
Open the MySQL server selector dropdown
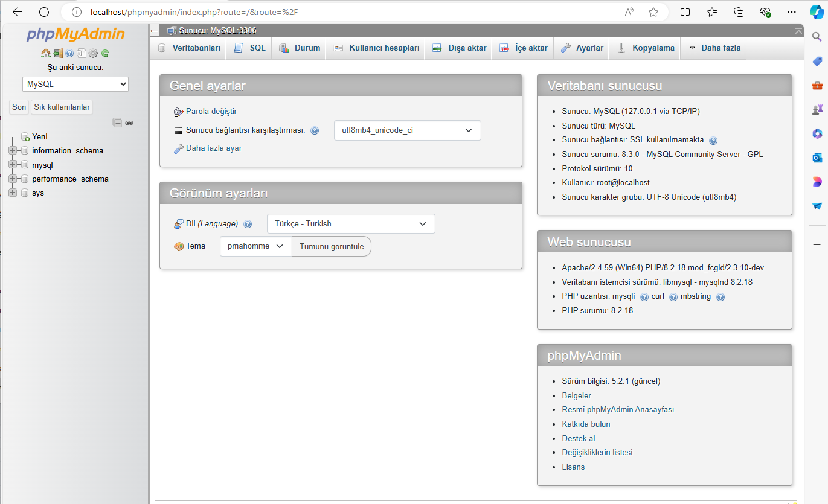[x=75, y=85]
